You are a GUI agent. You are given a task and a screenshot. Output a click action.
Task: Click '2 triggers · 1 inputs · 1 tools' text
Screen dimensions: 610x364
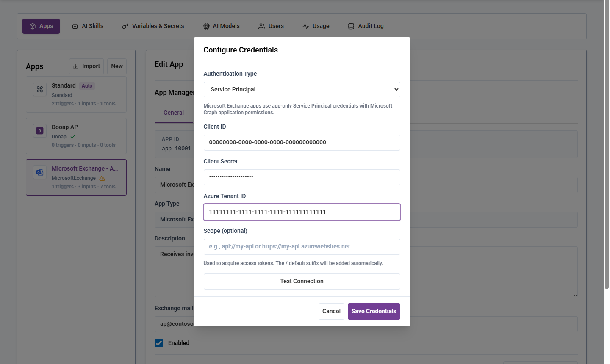point(83,104)
